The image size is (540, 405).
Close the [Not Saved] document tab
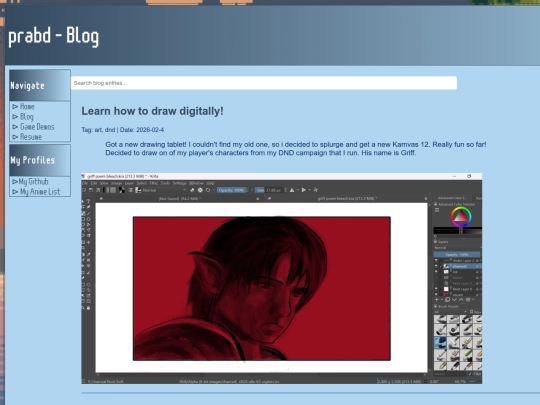point(258,199)
